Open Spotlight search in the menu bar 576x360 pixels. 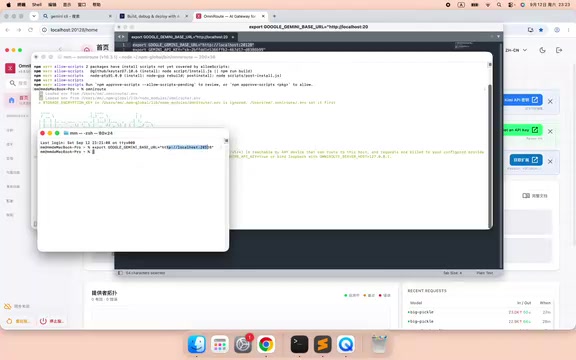[499, 5]
